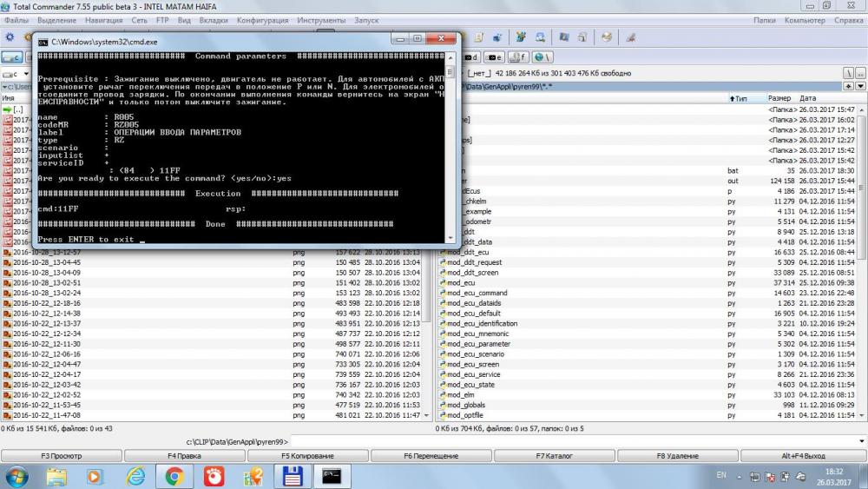Select drive c button in left drive bar
868x489 pixels.
coord(11,57)
